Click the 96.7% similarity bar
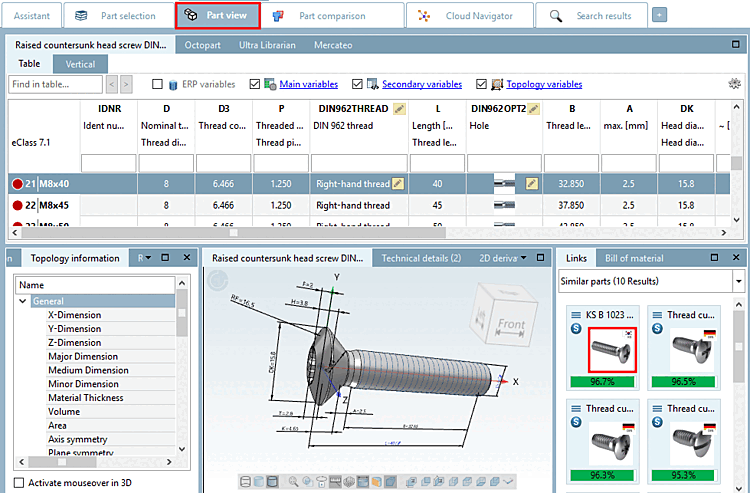This screenshot has width=750, height=493. pos(602,381)
